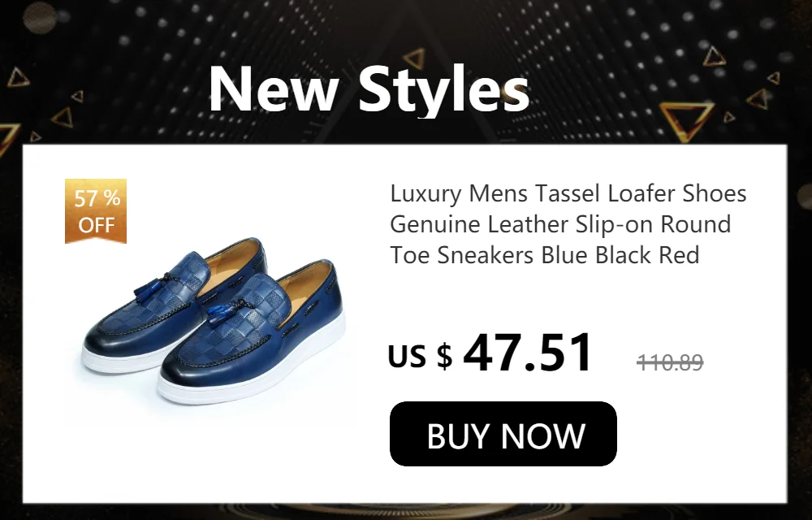Click the 'Genuine Leather Slip-on Round' text line
The height and width of the screenshot is (520, 812).
tap(559, 224)
